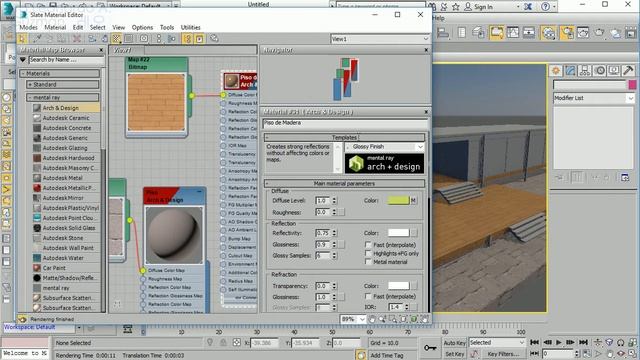Open the Modify tab in command panel
Image resolution: width=640 pixels, height=360 pixels.
[x=570, y=71]
